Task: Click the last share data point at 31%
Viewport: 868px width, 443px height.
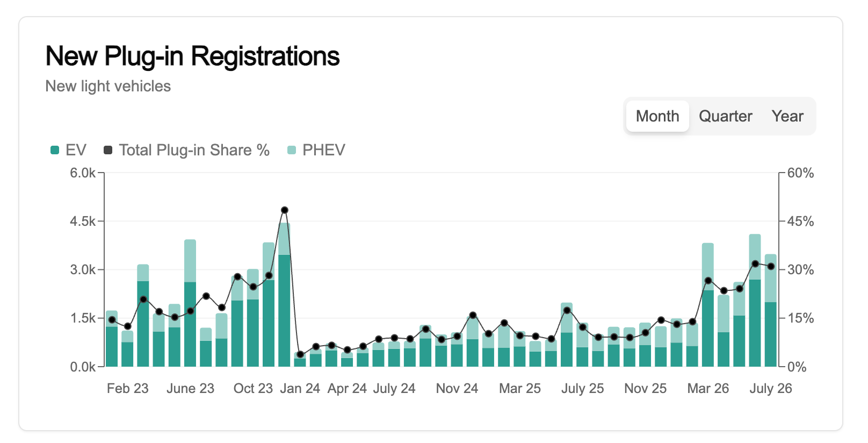Action: coord(771,267)
